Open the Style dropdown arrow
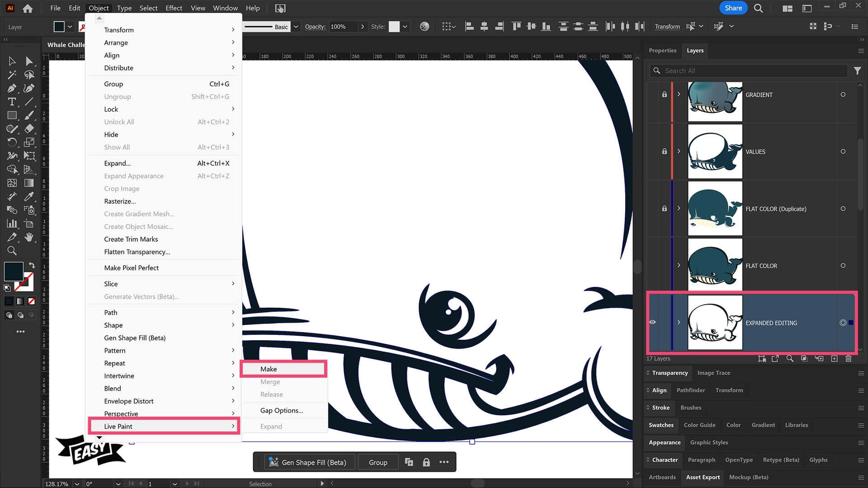 tap(405, 27)
